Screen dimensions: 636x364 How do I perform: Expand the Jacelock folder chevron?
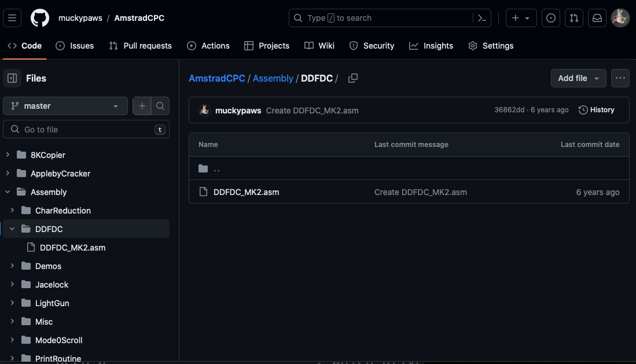12,285
